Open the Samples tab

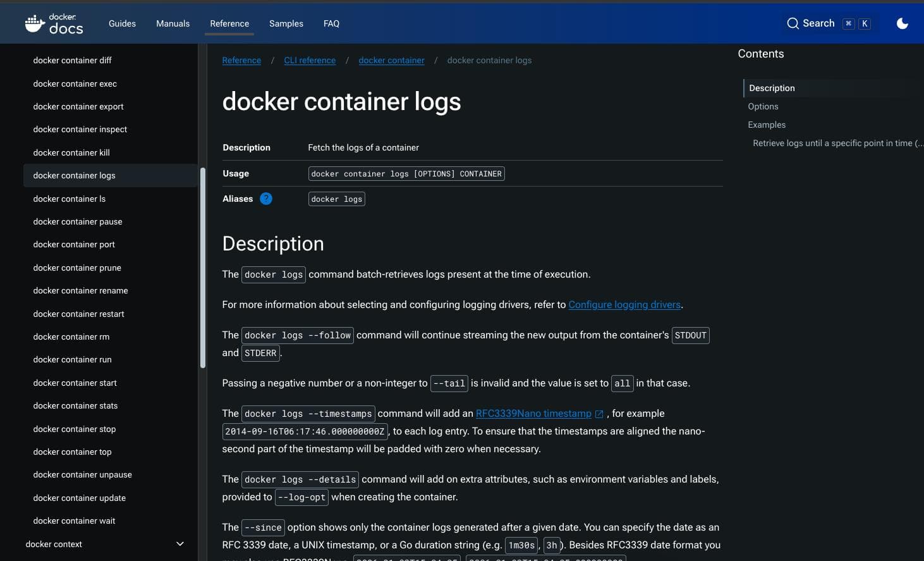click(x=286, y=23)
